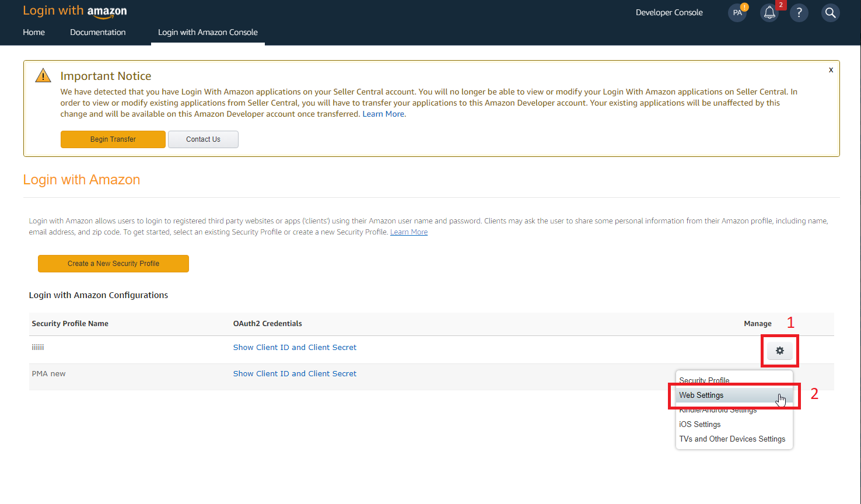Open the gear manage menu for iiiiii
The width and height of the screenshot is (861, 504).
(779, 351)
